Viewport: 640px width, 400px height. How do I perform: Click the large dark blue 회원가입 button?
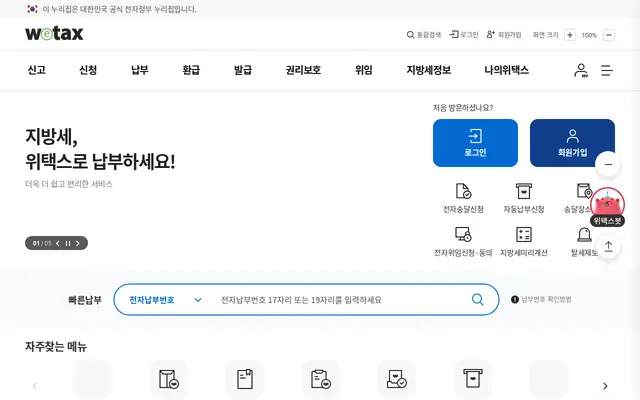[x=572, y=143]
